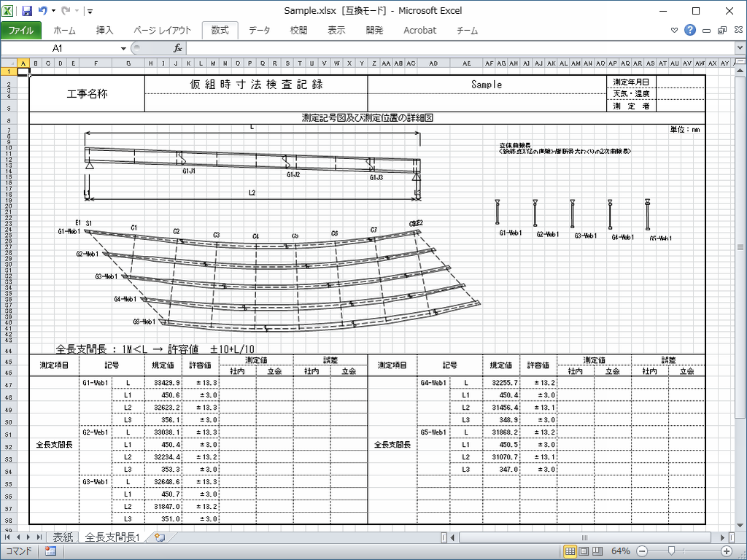The image size is (747, 560).
Task: Switch to Page Layout view mode
Action: (584, 551)
